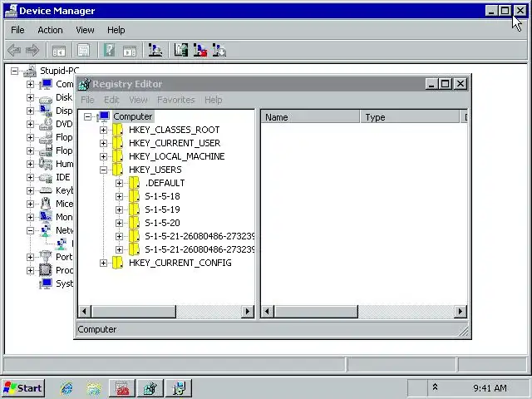
Task: Open the Help menu in Device Manager
Action: 116,30
